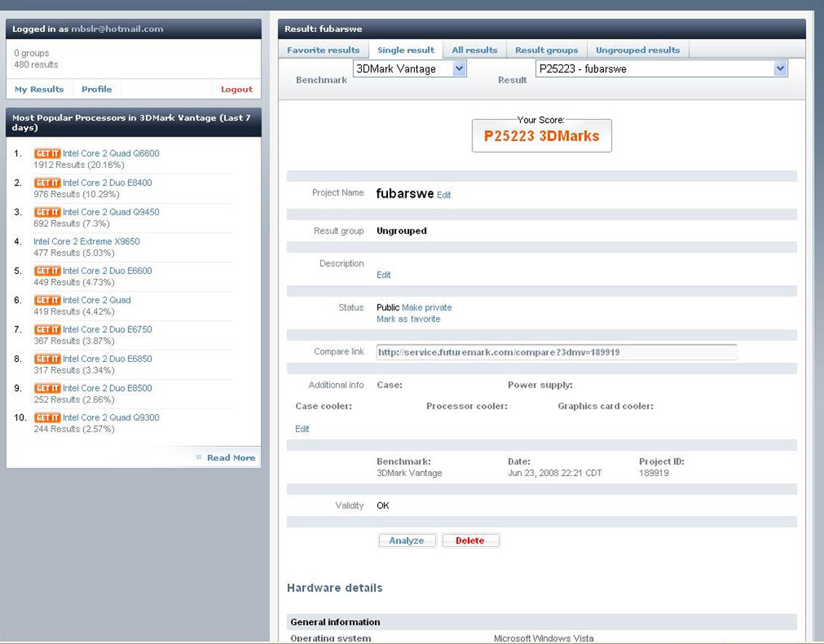The height and width of the screenshot is (644, 824).
Task: Click GET IT badge for Core 2 Quad Q9450
Action: [47, 212]
